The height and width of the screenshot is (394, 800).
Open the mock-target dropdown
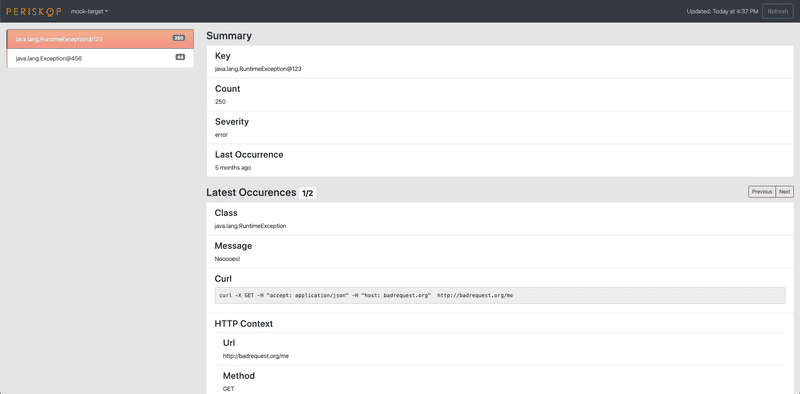[89, 11]
